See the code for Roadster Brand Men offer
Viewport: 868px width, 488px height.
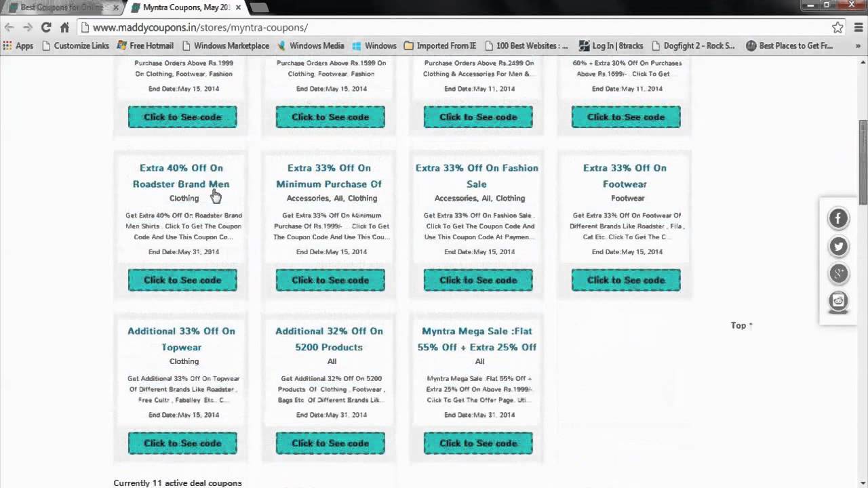(x=182, y=280)
